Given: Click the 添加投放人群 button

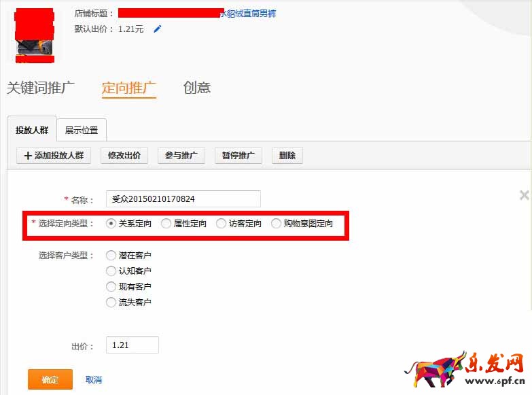Looking at the screenshot, I should coord(54,156).
